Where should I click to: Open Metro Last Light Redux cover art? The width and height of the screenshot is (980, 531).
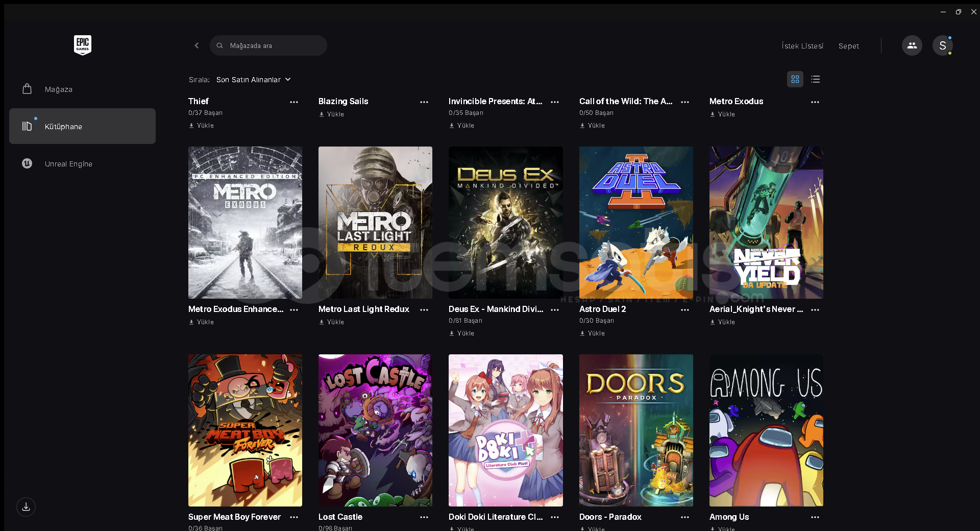pos(375,223)
